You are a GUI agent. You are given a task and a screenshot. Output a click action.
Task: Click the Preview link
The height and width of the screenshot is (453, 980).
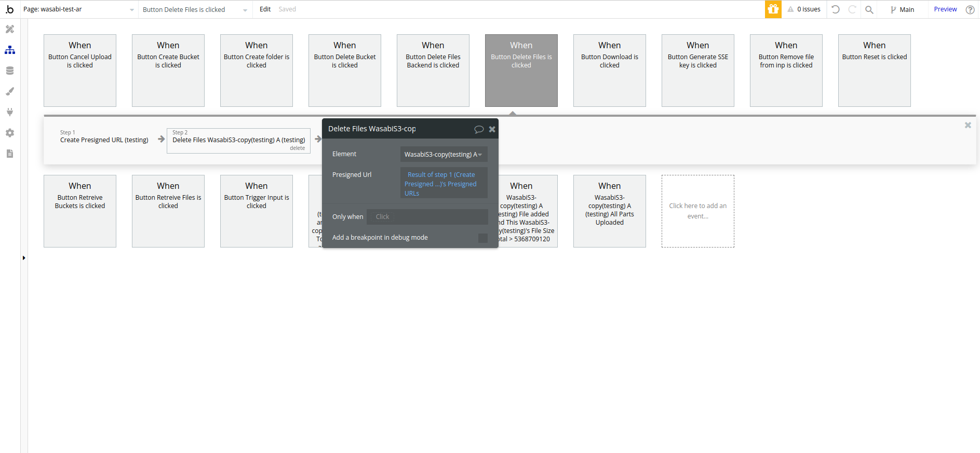945,9
